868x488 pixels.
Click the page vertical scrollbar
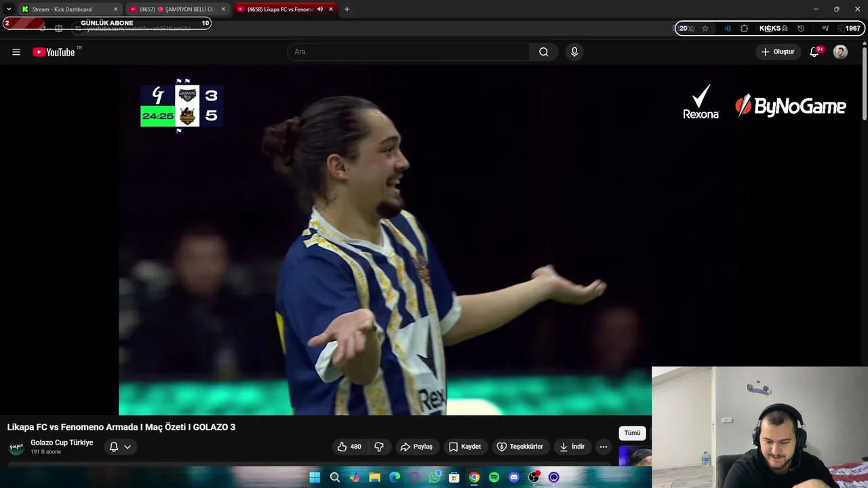point(864,84)
